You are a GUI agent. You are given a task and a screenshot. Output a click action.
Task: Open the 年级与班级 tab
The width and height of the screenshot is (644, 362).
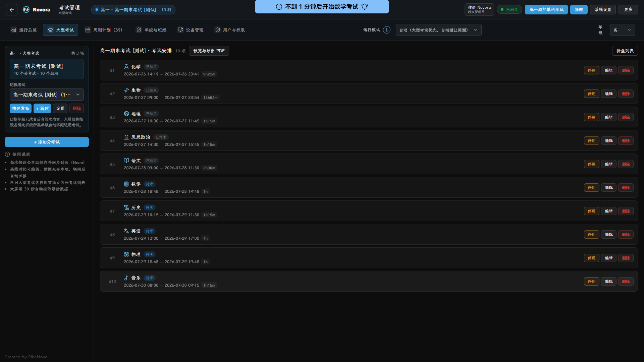point(151,30)
